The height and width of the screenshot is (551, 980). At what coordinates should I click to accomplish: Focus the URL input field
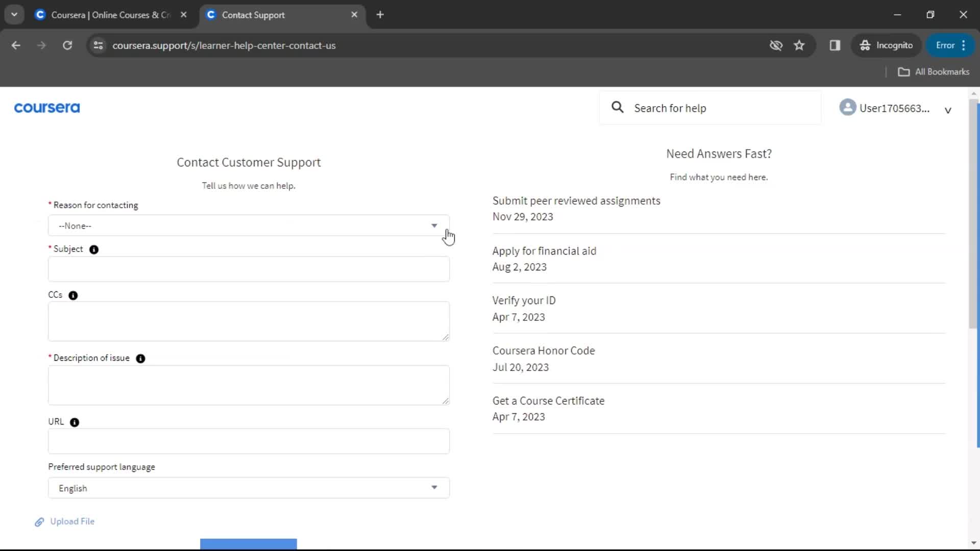[x=249, y=441]
